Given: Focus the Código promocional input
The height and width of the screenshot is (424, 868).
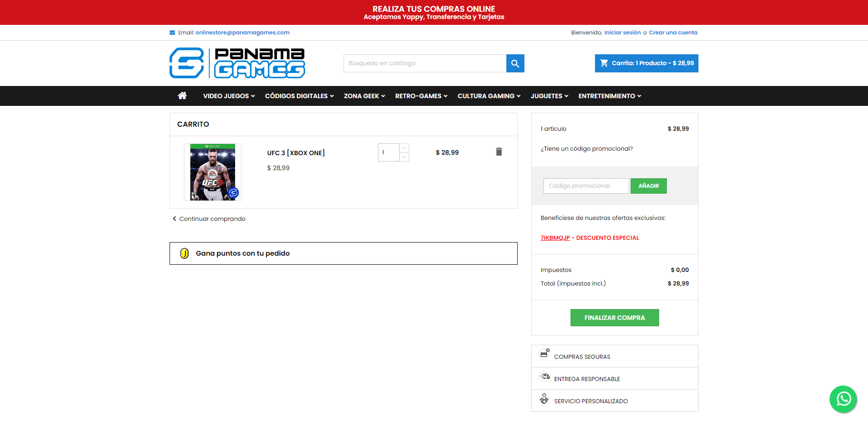Looking at the screenshot, I should click(586, 186).
